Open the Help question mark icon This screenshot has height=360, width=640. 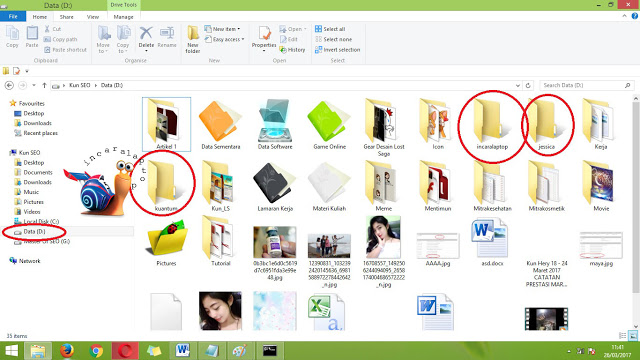[635, 16]
